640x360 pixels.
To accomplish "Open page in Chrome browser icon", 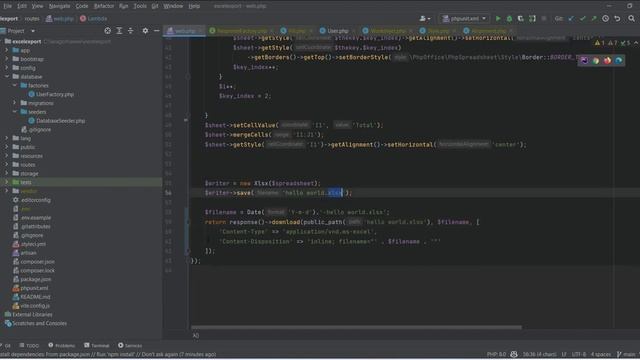I will pos(596,60).
